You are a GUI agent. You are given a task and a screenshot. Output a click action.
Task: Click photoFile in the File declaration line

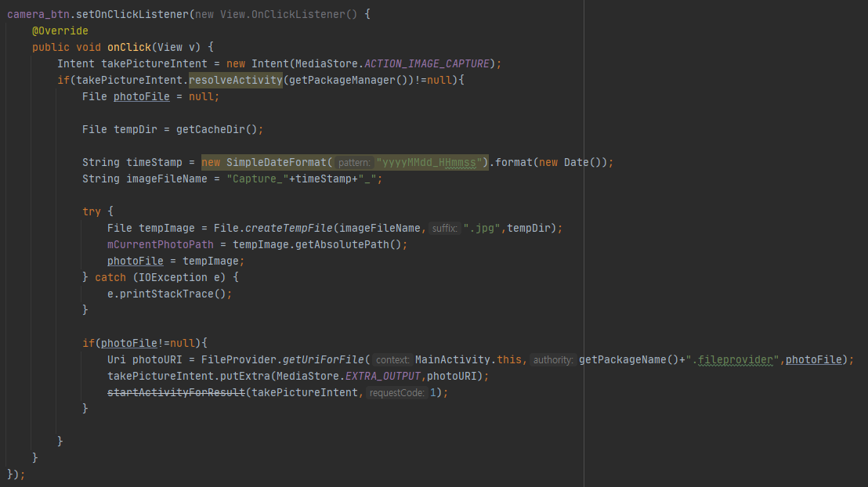[142, 97]
